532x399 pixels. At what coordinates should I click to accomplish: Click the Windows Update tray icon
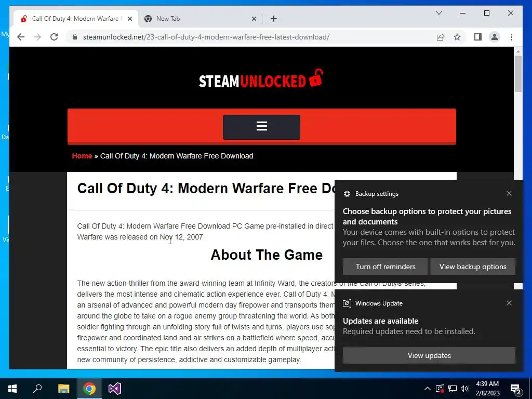440,389
